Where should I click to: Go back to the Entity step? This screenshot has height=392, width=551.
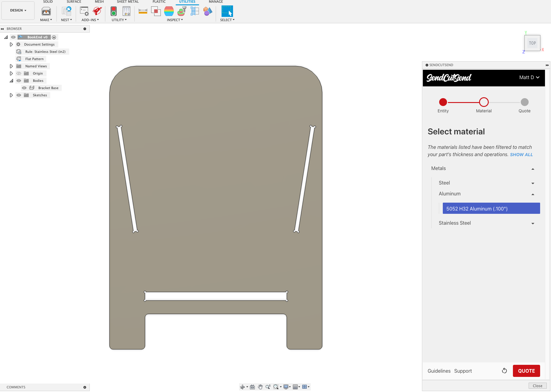[443, 102]
